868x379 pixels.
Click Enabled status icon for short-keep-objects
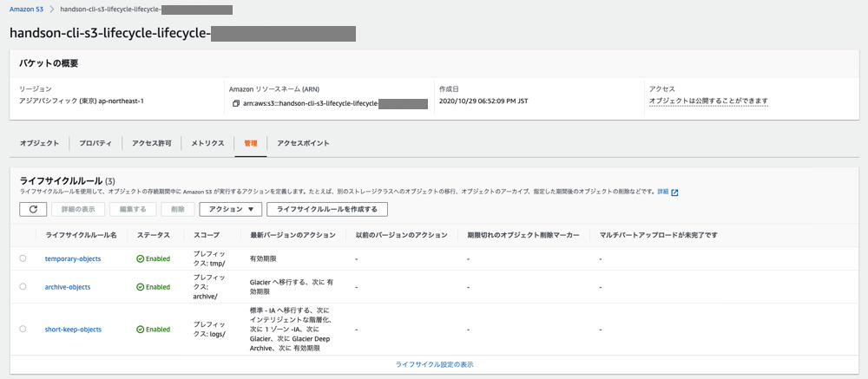pyautogui.click(x=141, y=330)
